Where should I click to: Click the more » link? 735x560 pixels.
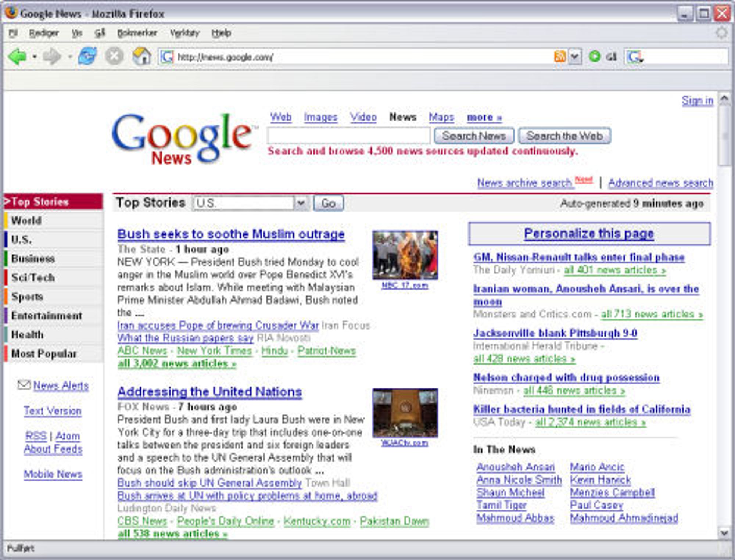coord(484,118)
